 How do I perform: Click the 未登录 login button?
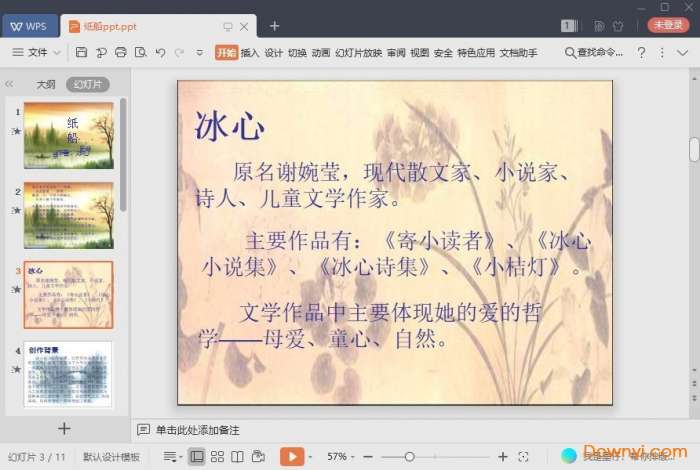[668, 25]
